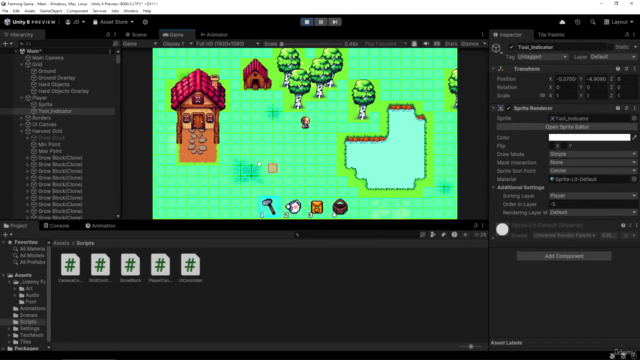
Task: Expand the UI Canvas object
Action: tap(22, 124)
